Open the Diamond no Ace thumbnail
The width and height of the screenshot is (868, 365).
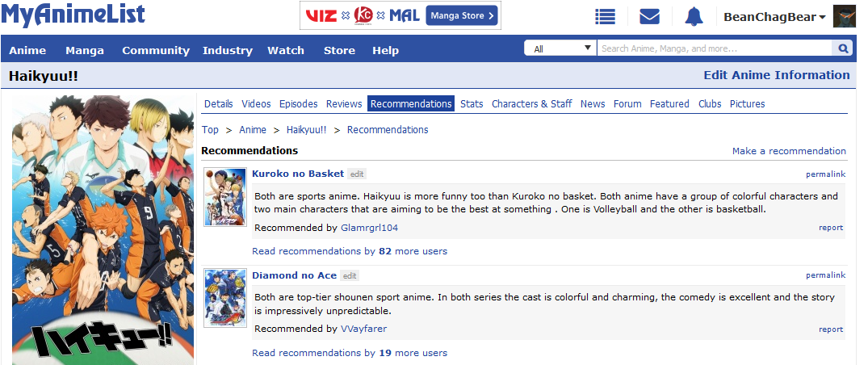tap(225, 299)
